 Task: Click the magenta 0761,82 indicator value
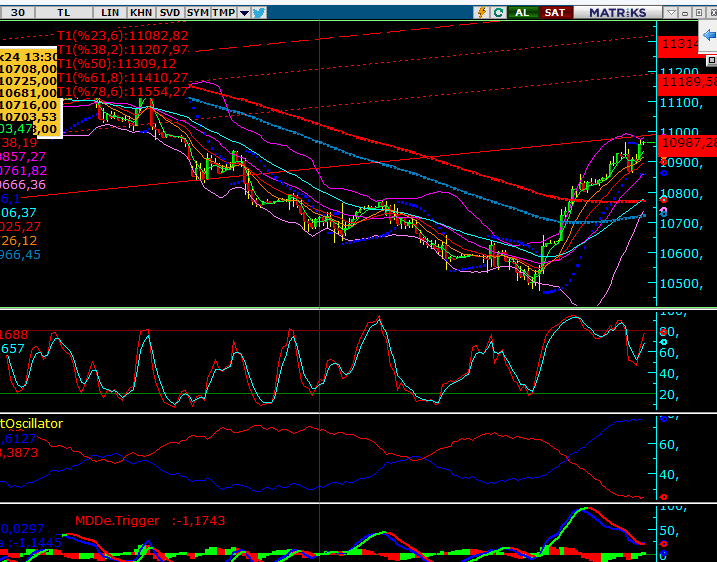coord(23,171)
